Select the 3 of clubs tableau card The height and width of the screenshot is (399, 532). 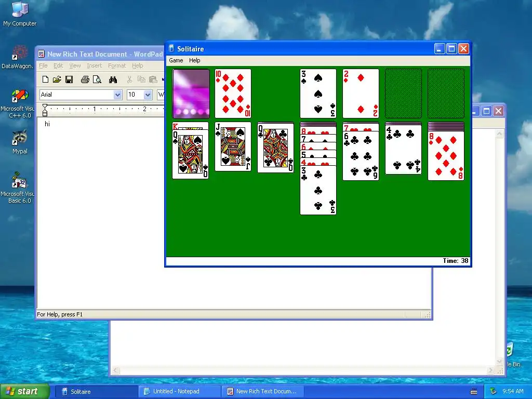pos(318,190)
